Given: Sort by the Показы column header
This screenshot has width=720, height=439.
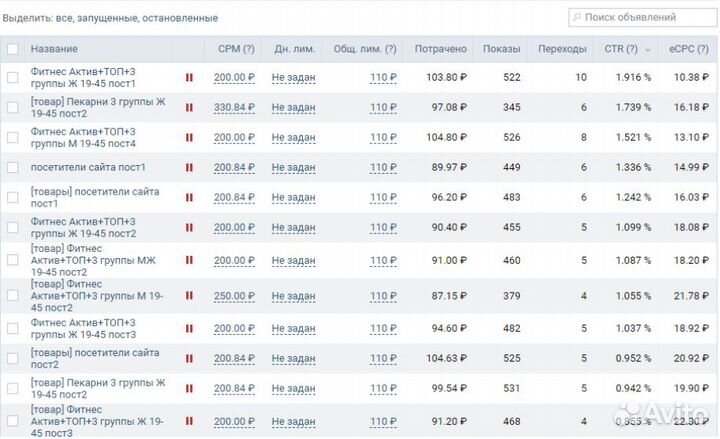Looking at the screenshot, I should tap(501, 49).
